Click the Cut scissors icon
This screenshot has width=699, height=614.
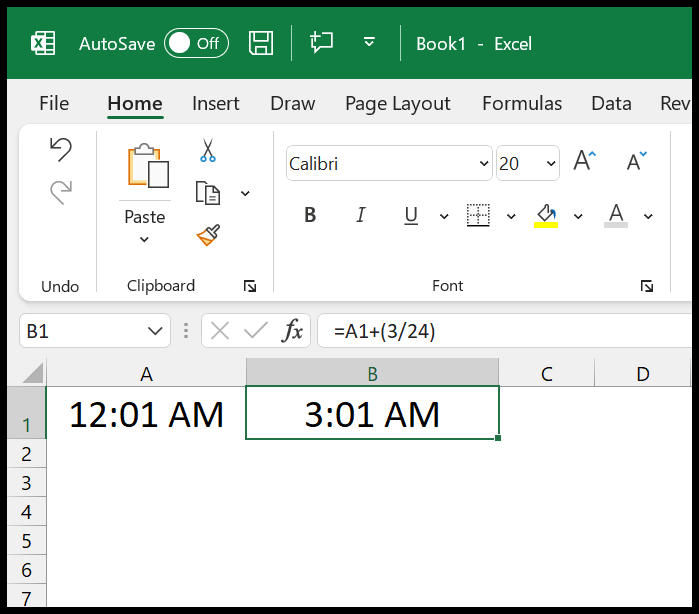coord(207,150)
